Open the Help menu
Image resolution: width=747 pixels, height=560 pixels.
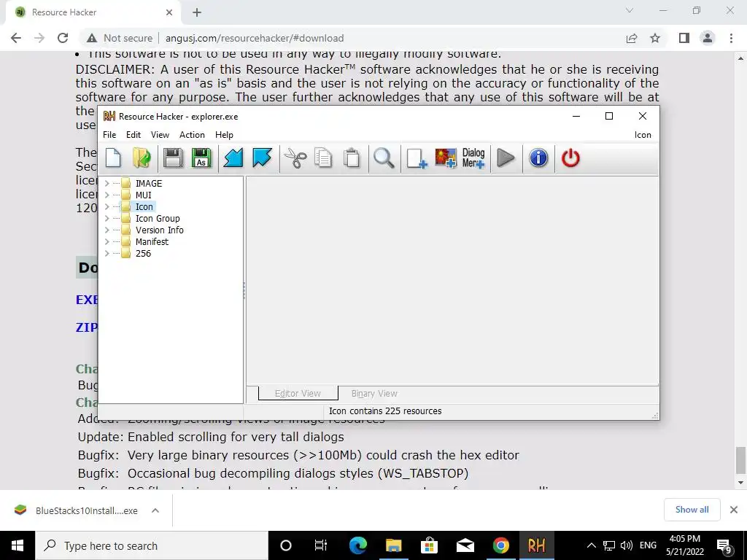coord(224,135)
